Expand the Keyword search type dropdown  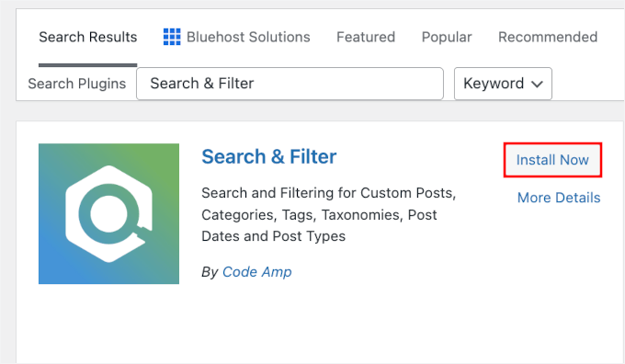click(x=503, y=84)
